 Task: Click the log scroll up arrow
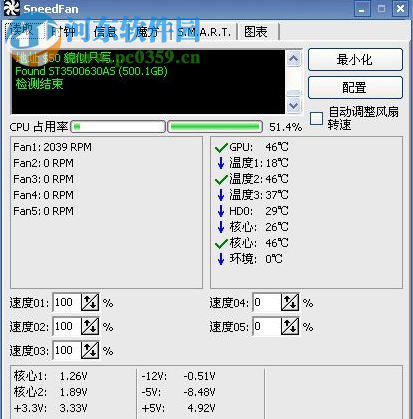(294, 59)
